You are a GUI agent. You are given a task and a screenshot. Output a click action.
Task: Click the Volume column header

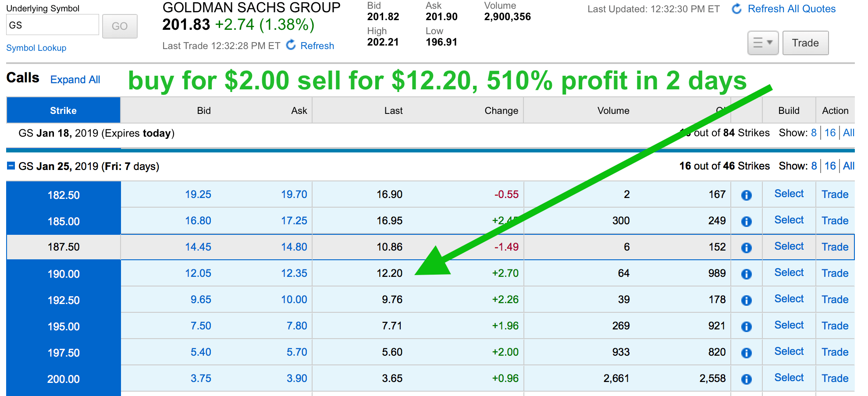click(x=613, y=110)
